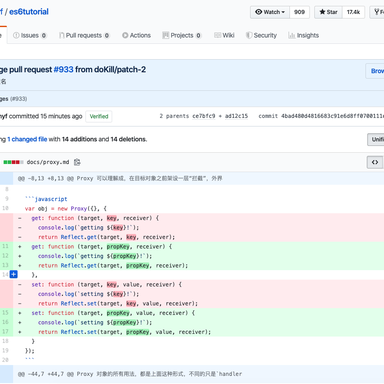Switch to the Wiki tab

click(x=224, y=35)
